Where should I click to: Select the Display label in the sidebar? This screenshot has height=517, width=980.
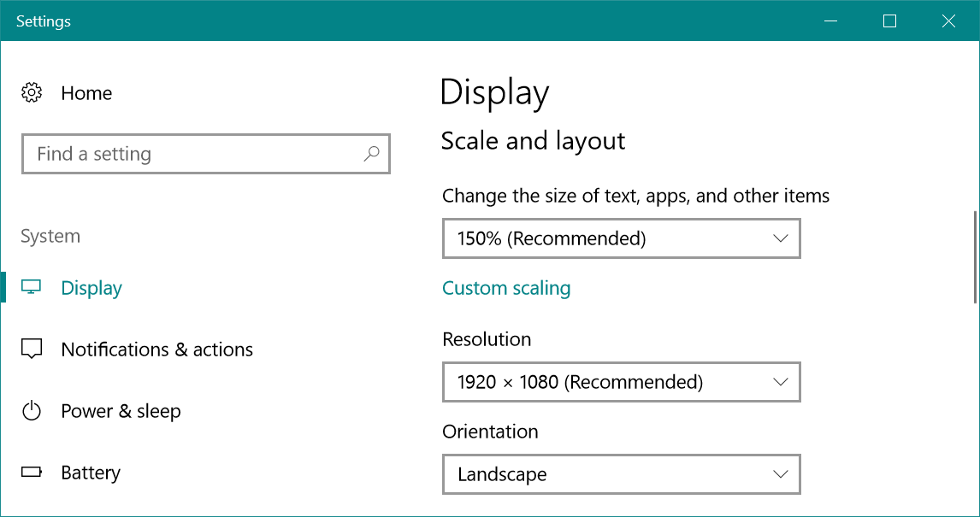tap(92, 288)
